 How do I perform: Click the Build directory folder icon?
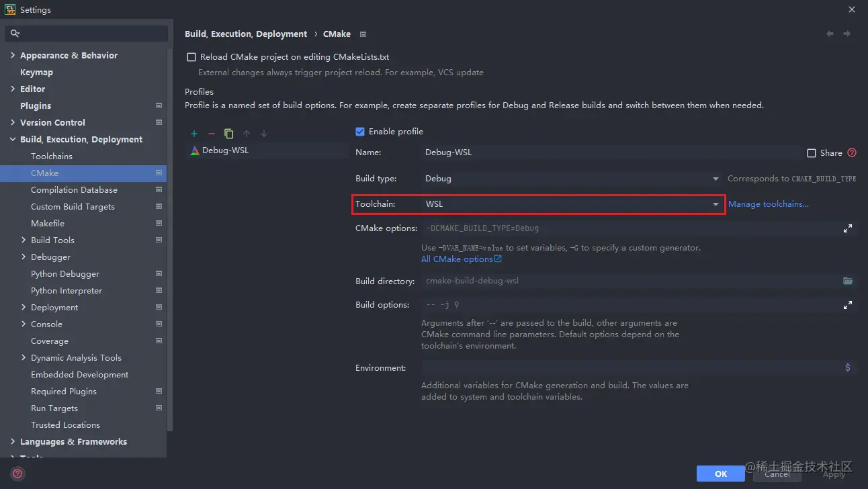coord(848,281)
